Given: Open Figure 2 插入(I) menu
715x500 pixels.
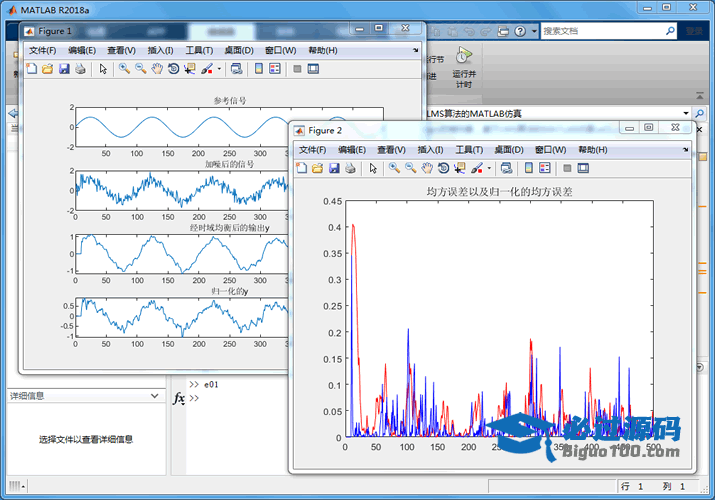Looking at the screenshot, I should point(430,149).
